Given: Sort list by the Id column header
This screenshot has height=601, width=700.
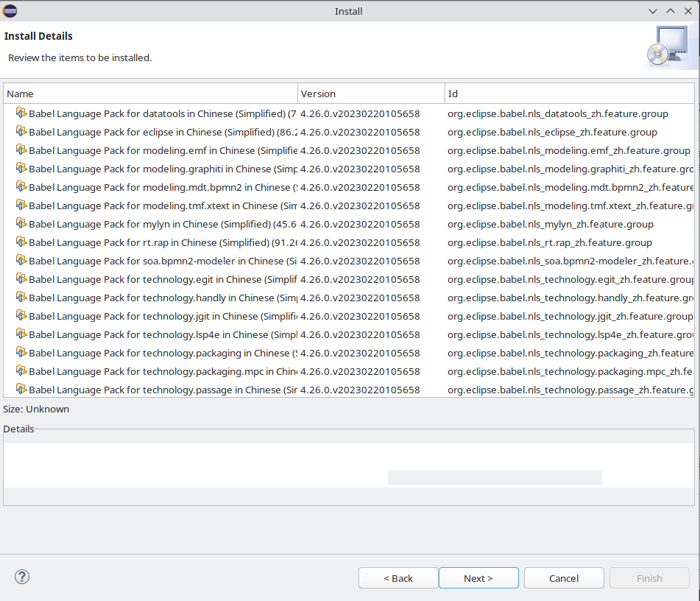Looking at the screenshot, I should pos(570,94).
